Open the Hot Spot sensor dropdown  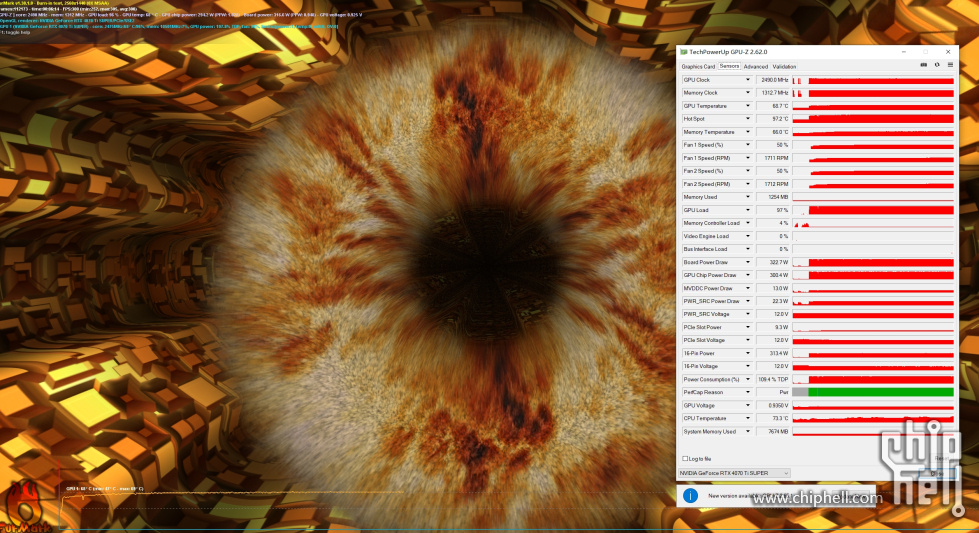click(x=747, y=119)
